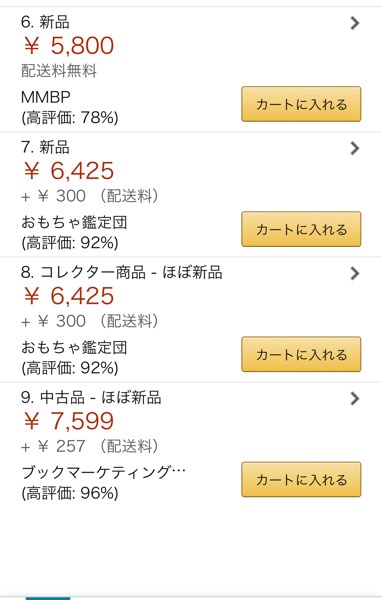Image resolution: width=382 pixels, height=600 pixels.
Task: Open おもちゃ鑑定団 seller in offer 7
Action: pos(74,222)
